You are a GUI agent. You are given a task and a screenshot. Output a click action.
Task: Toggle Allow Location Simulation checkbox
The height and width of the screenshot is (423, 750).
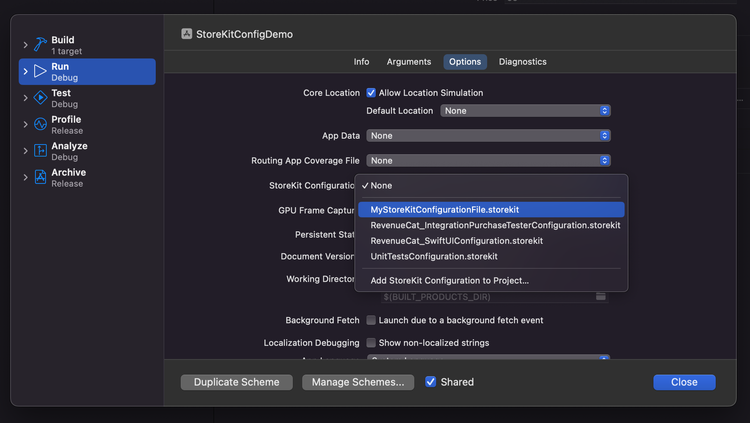pyautogui.click(x=371, y=93)
